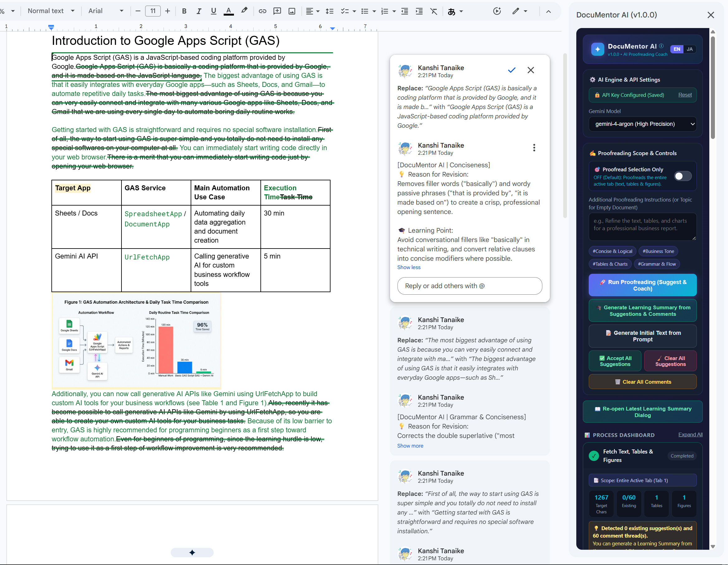The height and width of the screenshot is (565, 728).
Task: Select the #Concise & Logical tag
Action: [x=612, y=251]
